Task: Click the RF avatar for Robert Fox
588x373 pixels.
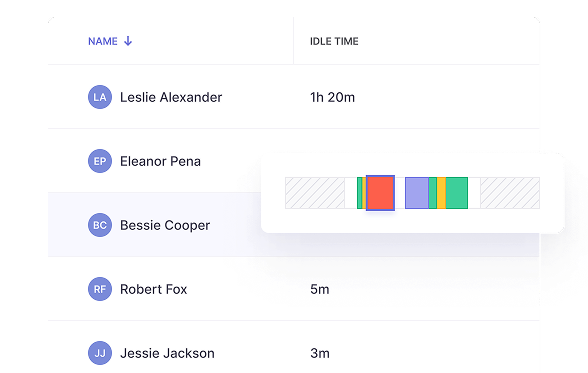Action: click(x=100, y=289)
